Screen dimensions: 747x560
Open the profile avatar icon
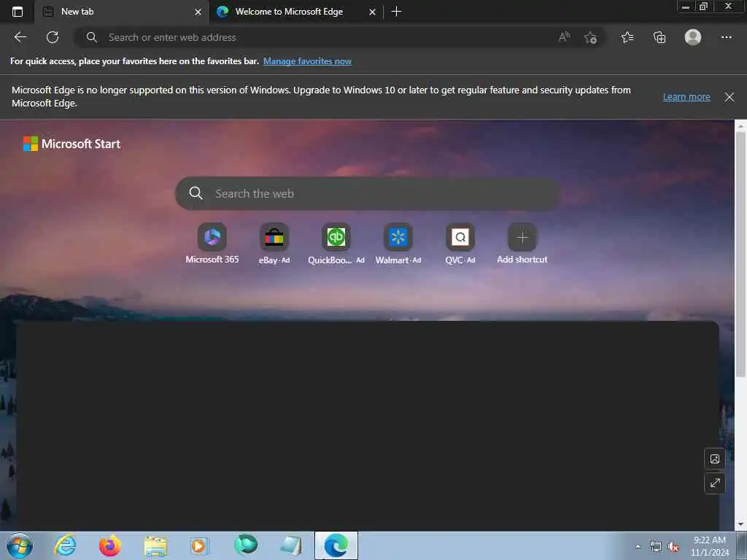(x=693, y=37)
